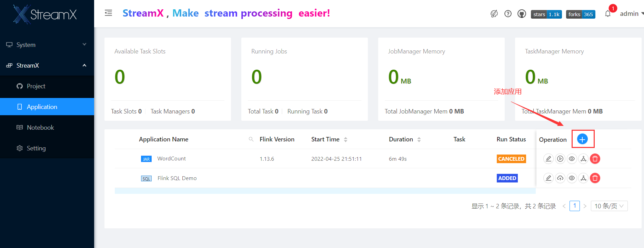Image resolution: width=644 pixels, height=248 pixels.
Task: Click the 1.13.6 Flink version cell
Action: pyautogui.click(x=267, y=159)
